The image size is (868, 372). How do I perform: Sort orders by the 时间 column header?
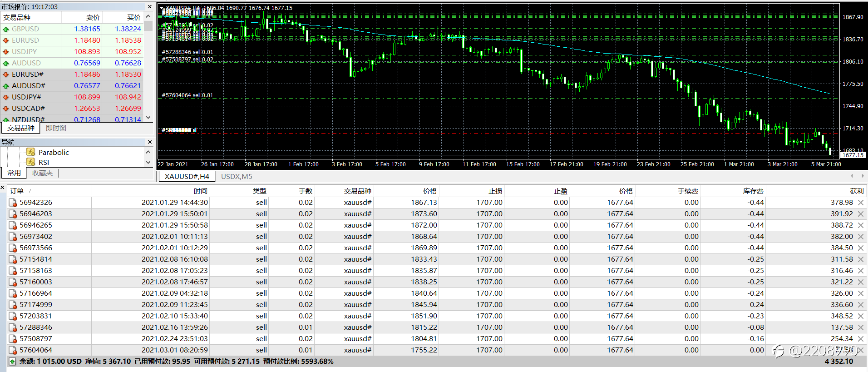click(200, 191)
